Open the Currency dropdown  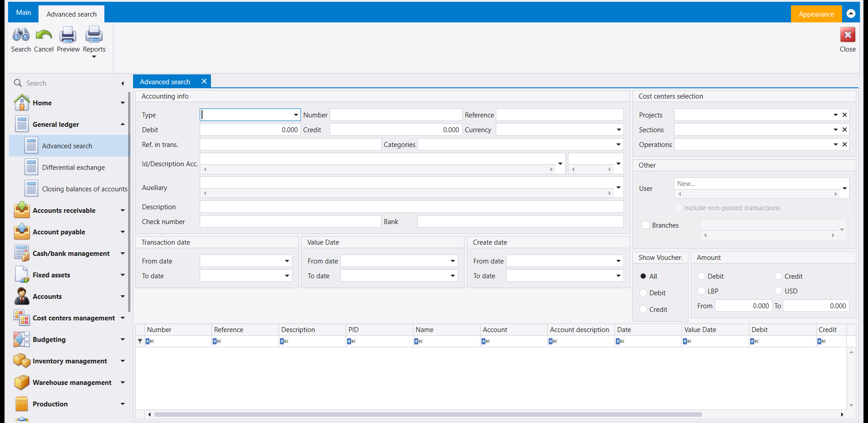pyautogui.click(x=619, y=130)
